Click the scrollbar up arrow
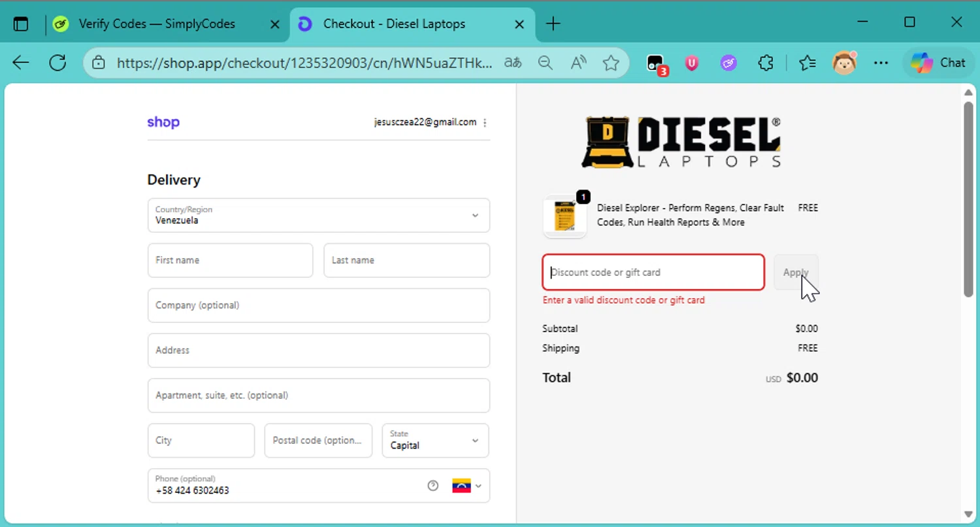 click(x=968, y=92)
